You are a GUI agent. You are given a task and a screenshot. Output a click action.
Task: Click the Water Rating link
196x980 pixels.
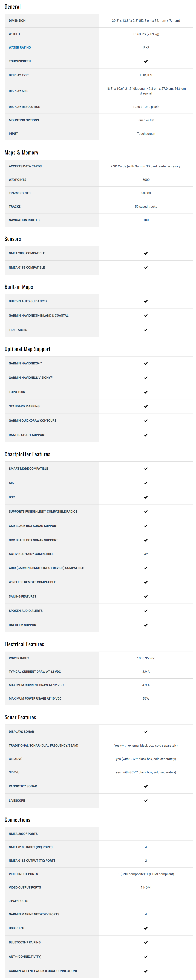click(x=20, y=47)
